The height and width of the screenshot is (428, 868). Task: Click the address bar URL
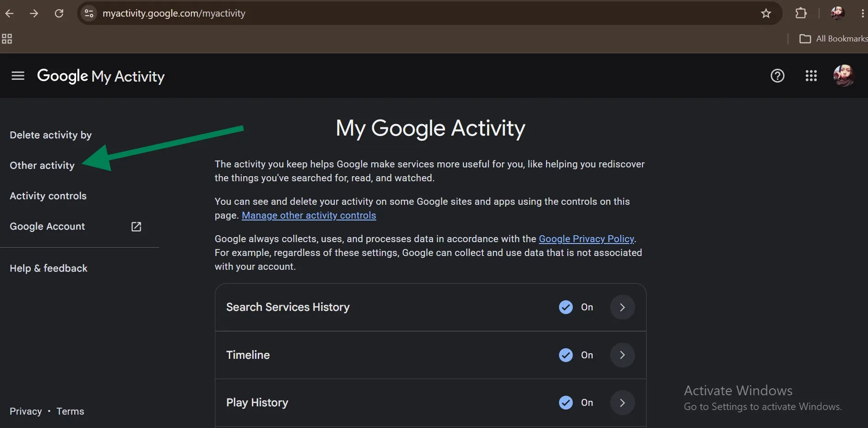[174, 13]
